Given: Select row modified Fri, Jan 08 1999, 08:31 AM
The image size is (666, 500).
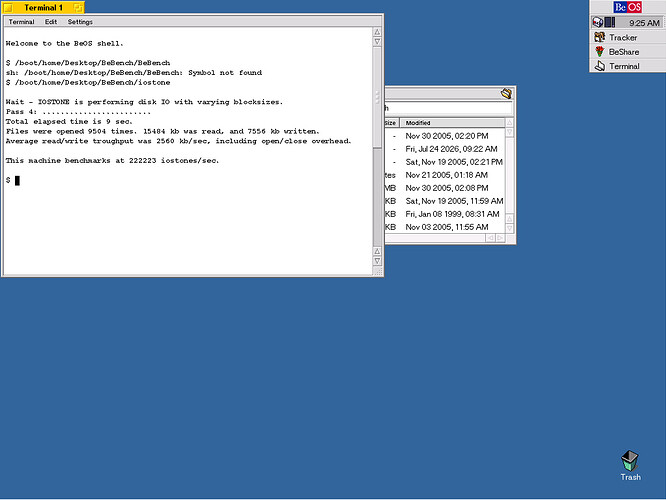Looking at the screenshot, I should coord(444,214).
